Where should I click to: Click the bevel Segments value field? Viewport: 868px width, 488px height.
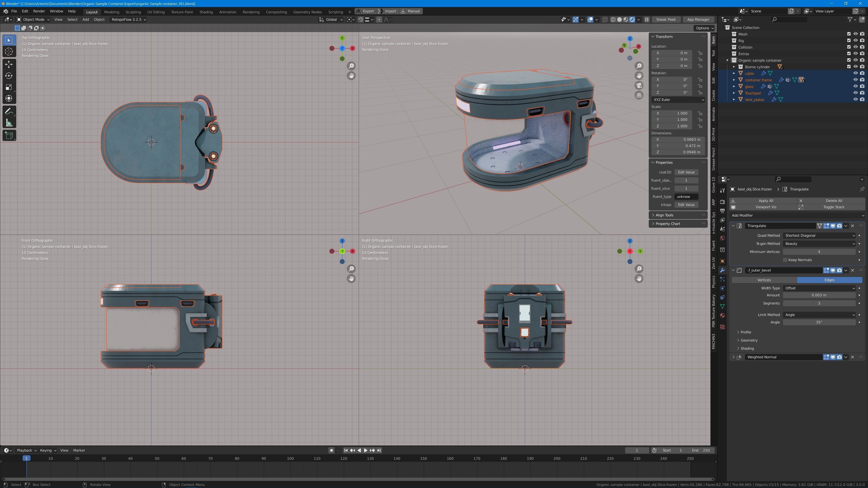819,303
